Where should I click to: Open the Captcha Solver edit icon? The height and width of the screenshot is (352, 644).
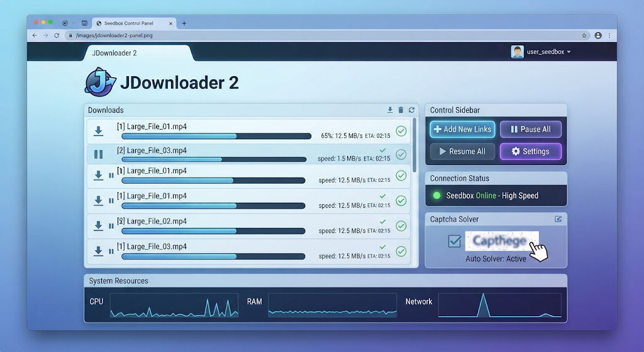pos(558,219)
